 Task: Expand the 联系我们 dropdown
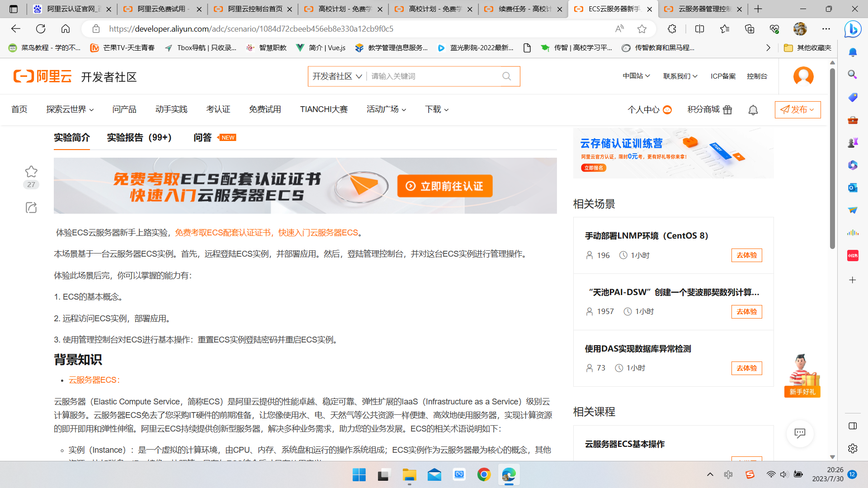[680, 76]
